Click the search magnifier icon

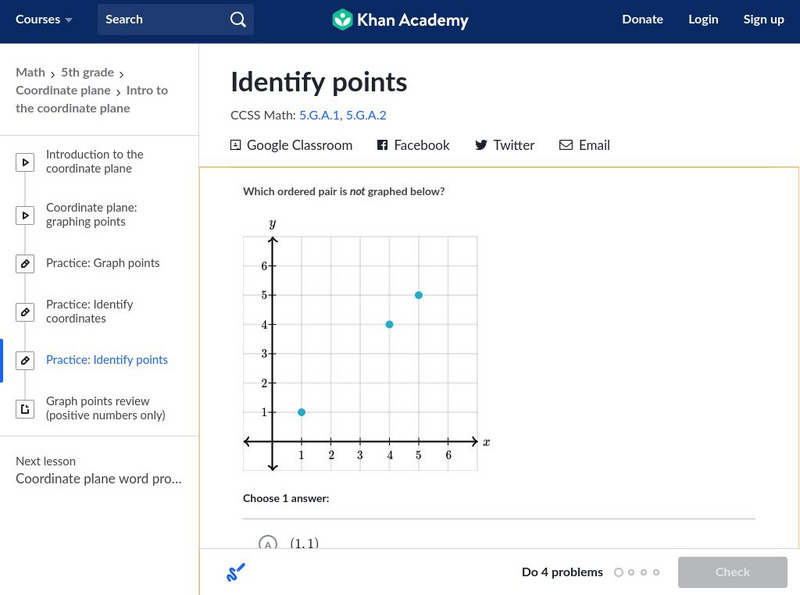coord(237,19)
